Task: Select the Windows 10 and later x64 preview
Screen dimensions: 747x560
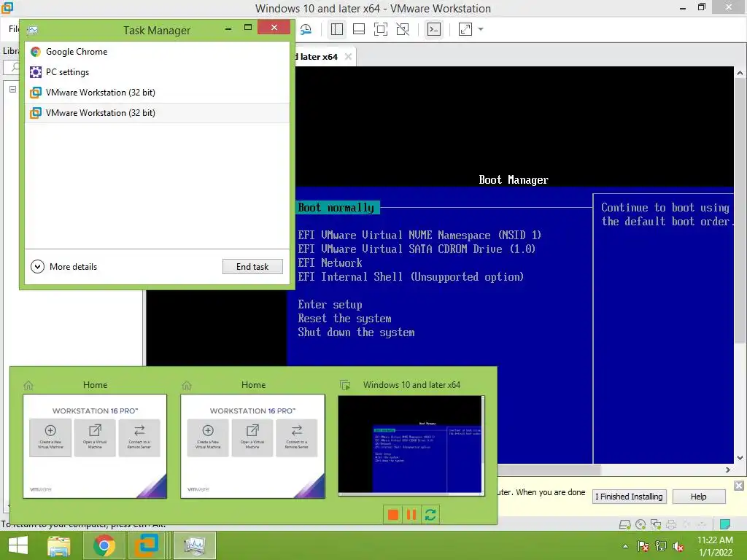Action: (x=411, y=446)
